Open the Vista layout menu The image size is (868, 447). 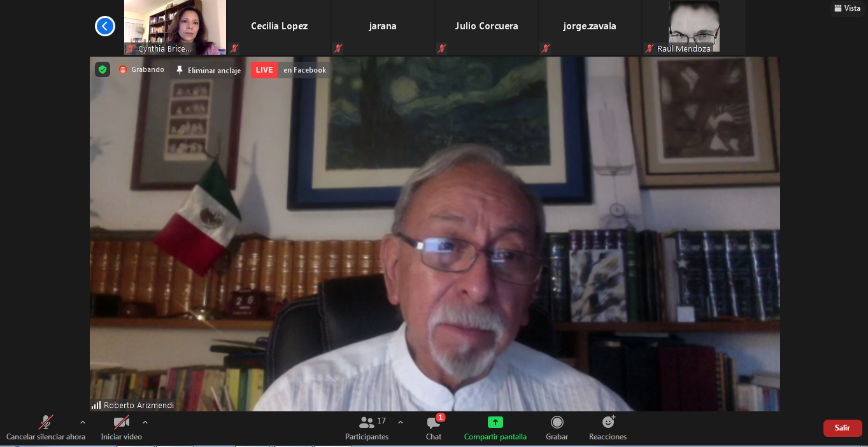coord(847,8)
